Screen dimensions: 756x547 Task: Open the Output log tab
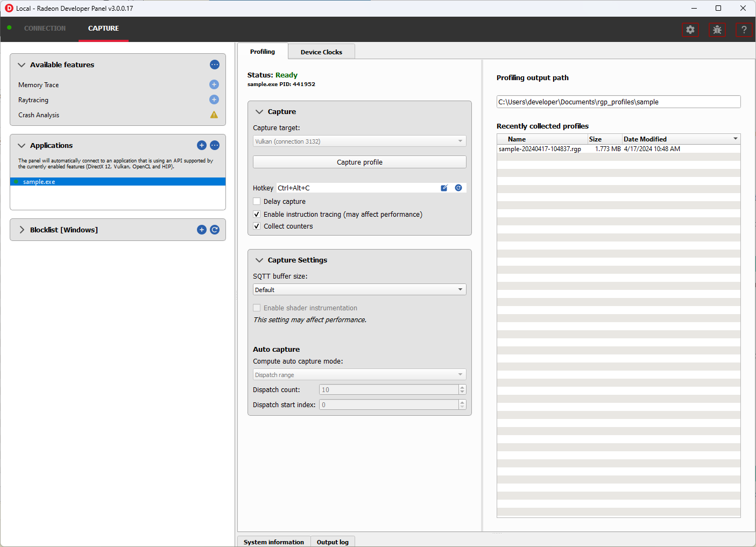pyautogui.click(x=333, y=542)
